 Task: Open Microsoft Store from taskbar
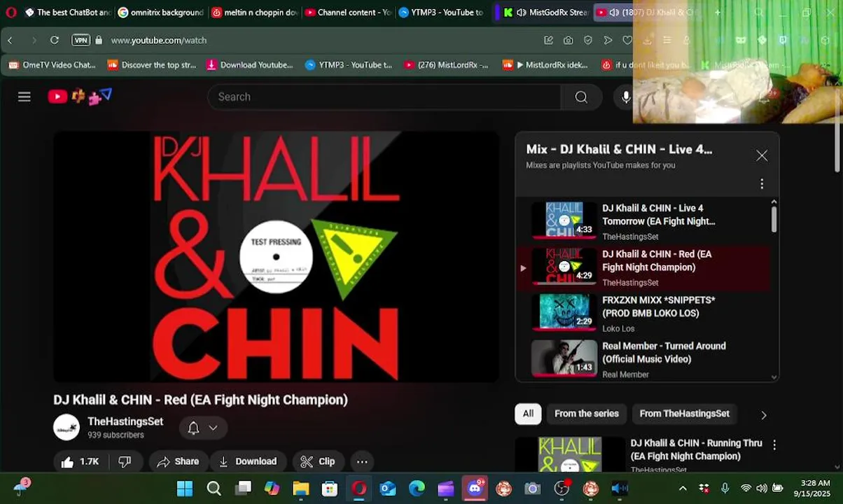[330, 489]
